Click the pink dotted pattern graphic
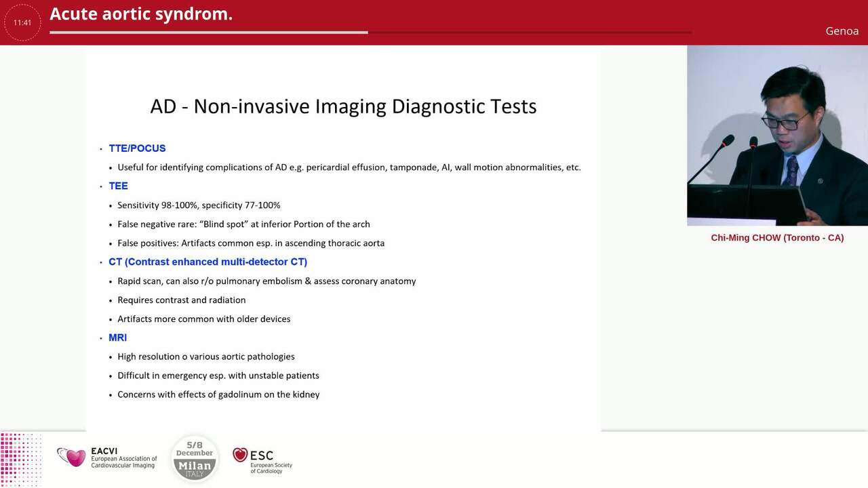The image size is (868, 488). point(20,459)
